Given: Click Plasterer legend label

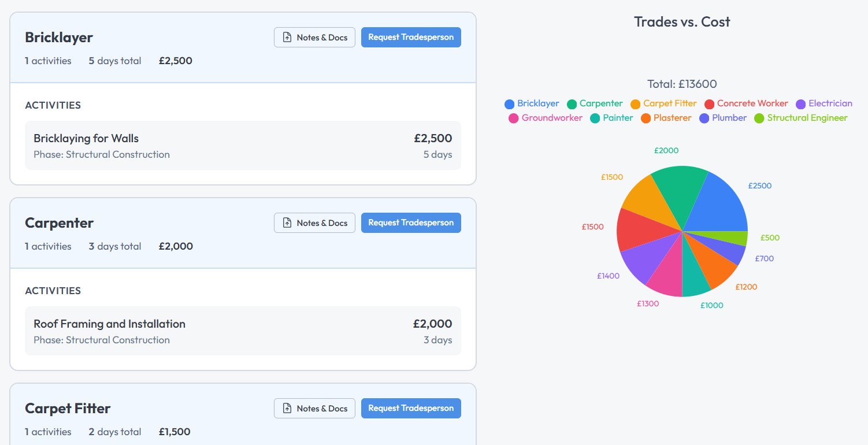Looking at the screenshot, I should point(672,118).
